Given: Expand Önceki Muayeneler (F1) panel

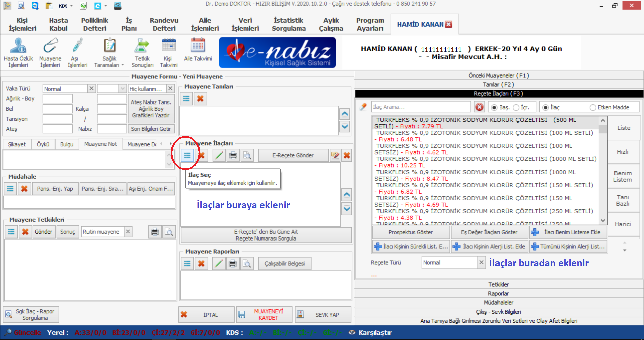Looking at the screenshot, I should tap(499, 75).
